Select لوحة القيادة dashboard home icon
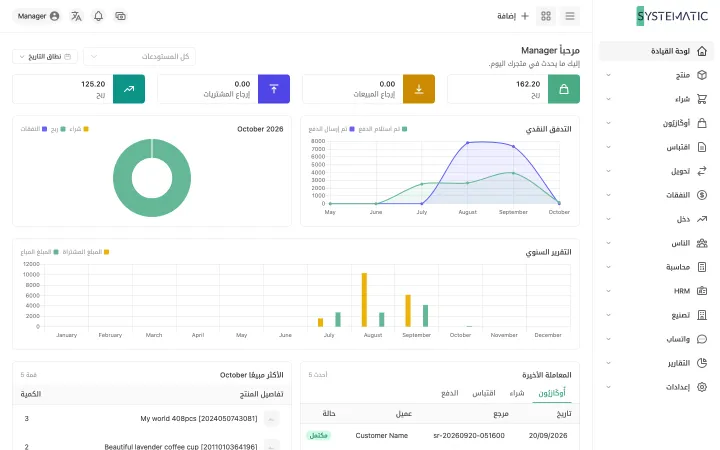 click(x=702, y=51)
